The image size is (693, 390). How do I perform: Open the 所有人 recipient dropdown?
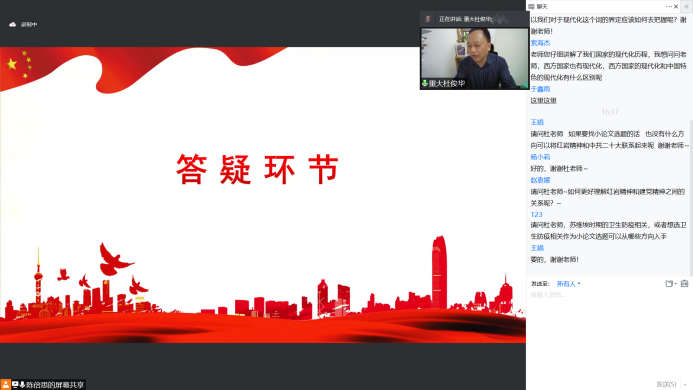tap(568, 284)
